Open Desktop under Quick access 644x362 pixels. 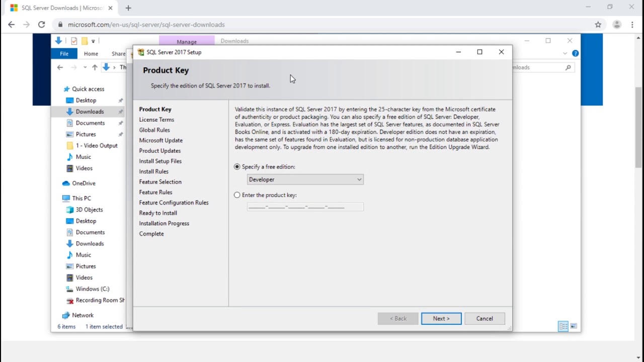(x=86, y=101)
